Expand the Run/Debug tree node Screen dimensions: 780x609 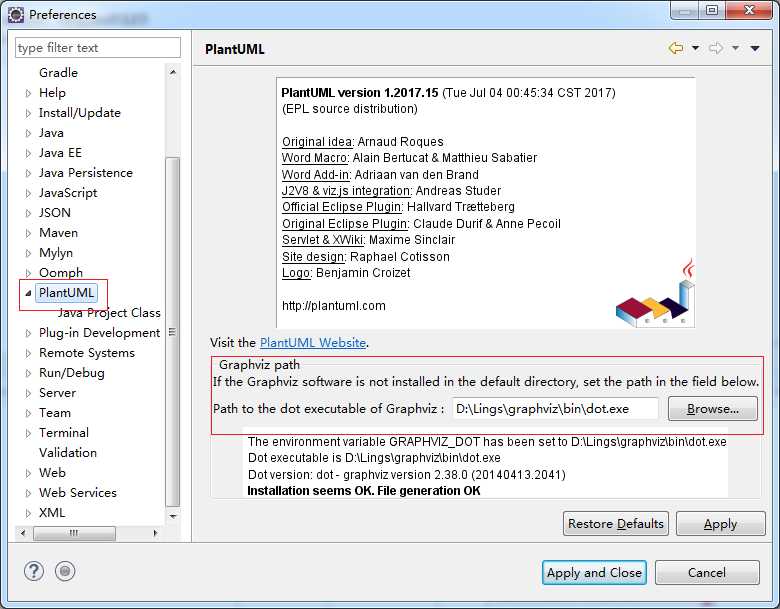pyautogui.click(x=28, y=373)
